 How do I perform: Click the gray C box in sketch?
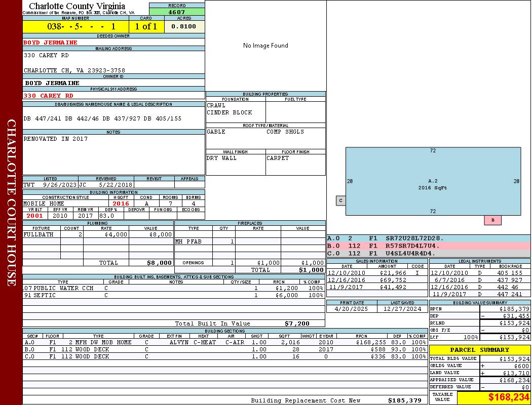(x=340, y=200)
